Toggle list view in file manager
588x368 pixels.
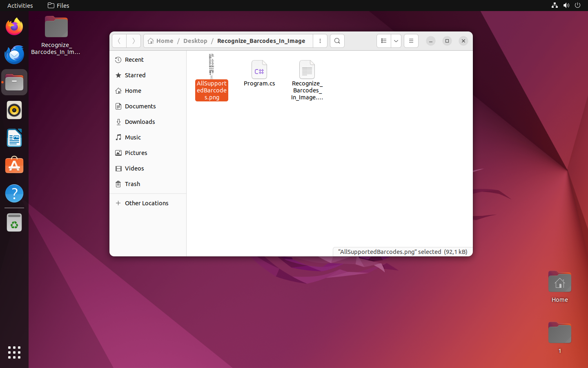(383, 41)
